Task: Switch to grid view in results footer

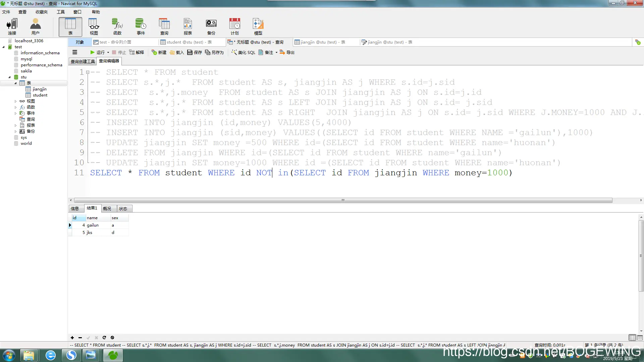Action: tap(632, 338)
